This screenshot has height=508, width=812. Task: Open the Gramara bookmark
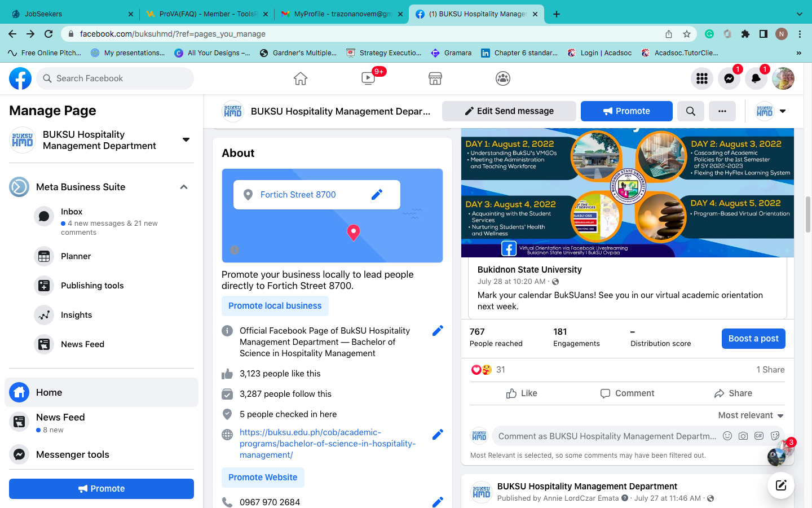(451, 53)
